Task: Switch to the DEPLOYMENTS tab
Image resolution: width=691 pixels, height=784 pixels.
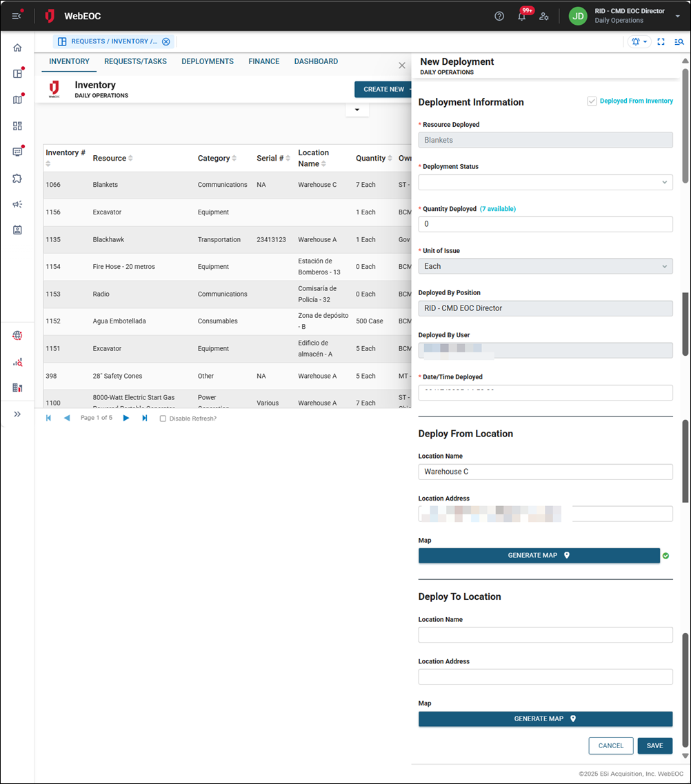Action: [208, 61]
